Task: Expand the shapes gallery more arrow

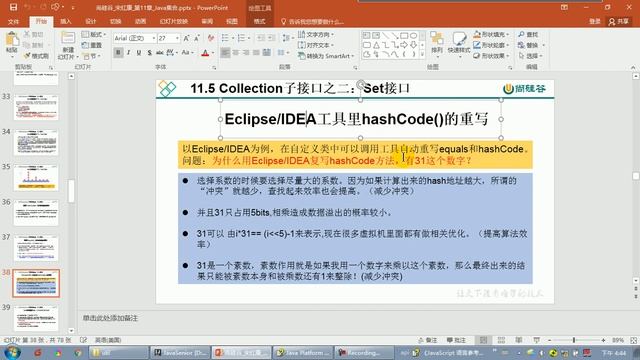Action: pos(422,54)
